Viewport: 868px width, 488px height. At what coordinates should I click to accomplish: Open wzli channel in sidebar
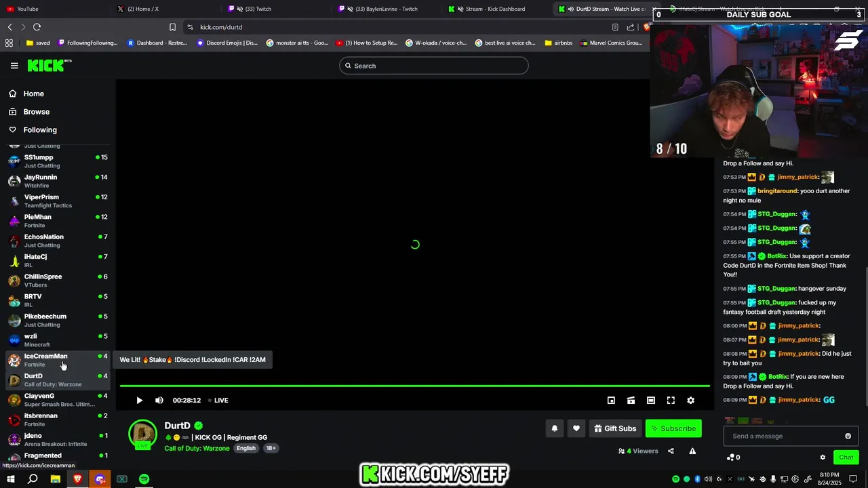coord(58,340)
